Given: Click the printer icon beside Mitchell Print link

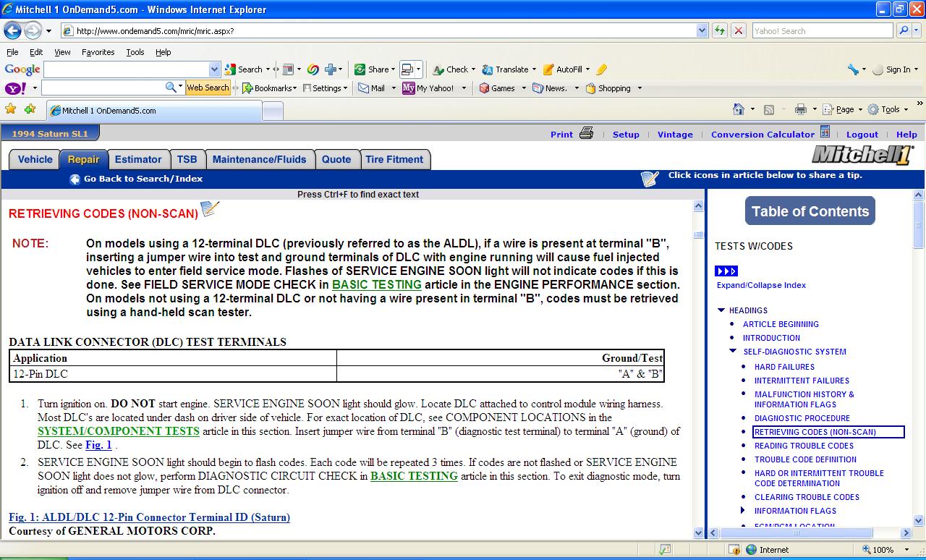Looking at the screenshot, I should point(586,133).
